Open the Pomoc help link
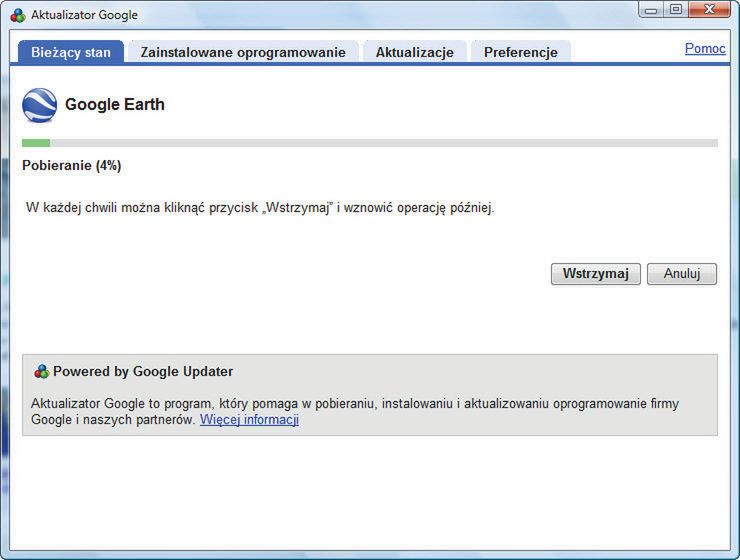 click(705, 48)
